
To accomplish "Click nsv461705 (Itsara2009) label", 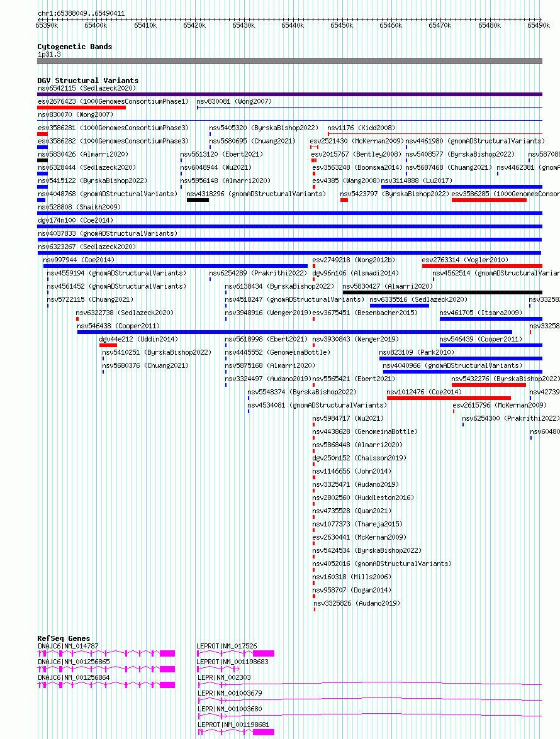I will click(x=481, y=313).
